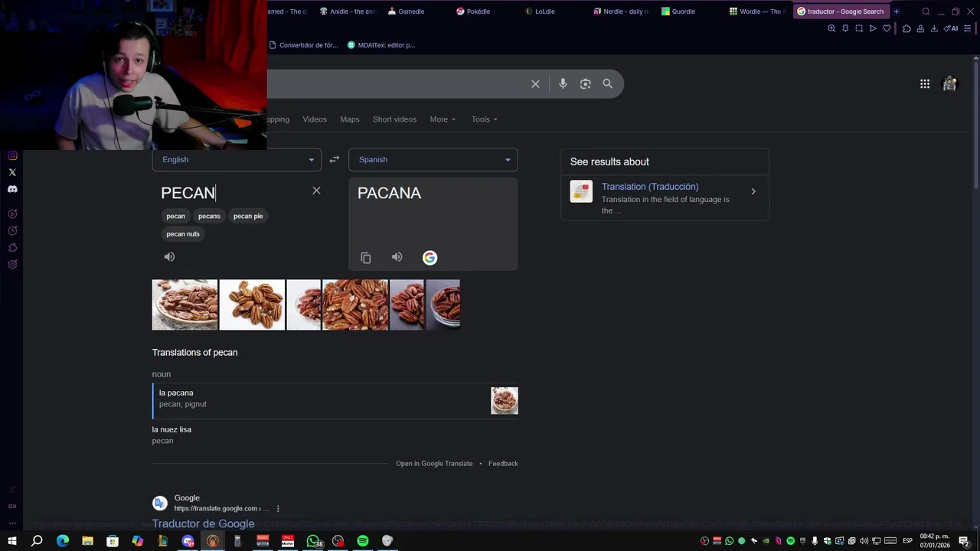Expand the More search filters
This screenshot has width=980, height=551.
(443, 119)
